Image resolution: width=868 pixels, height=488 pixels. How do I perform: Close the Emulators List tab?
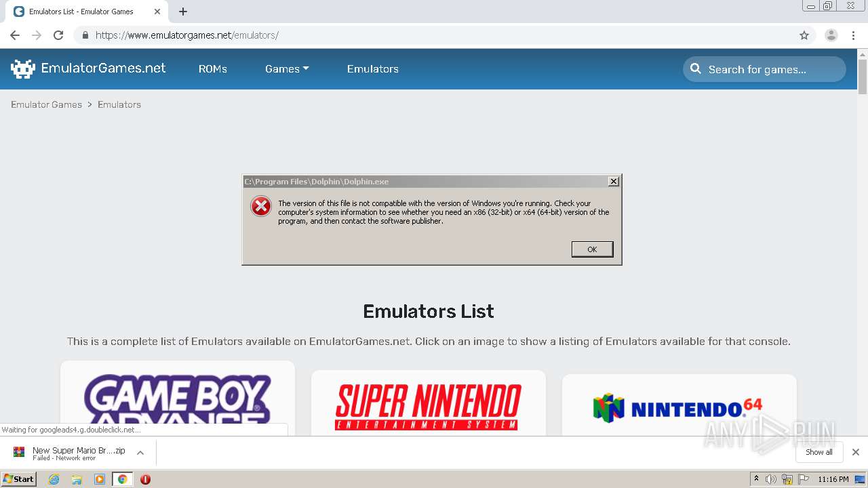coord(157,12)
